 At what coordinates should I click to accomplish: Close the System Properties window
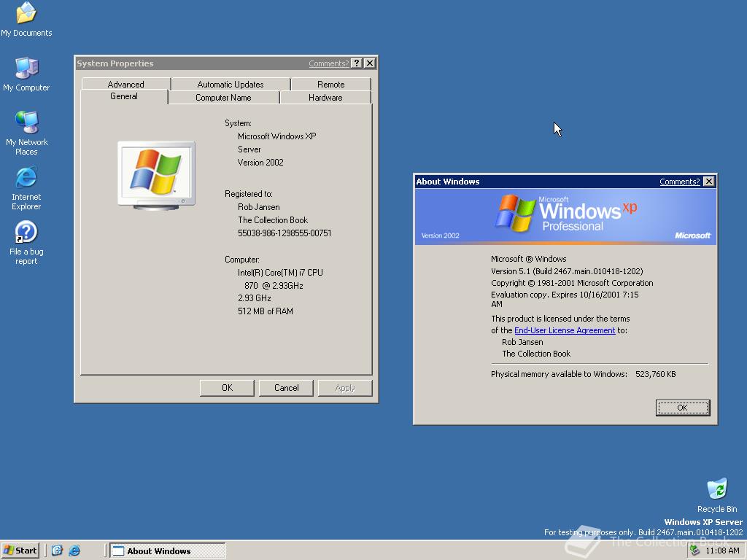[370, 63]
